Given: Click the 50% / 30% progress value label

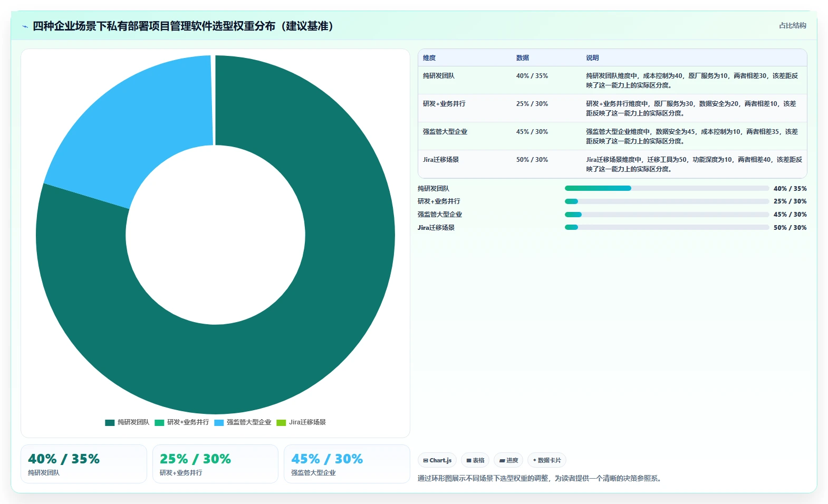Looking at the screenshot, I should tap(790, 228).
